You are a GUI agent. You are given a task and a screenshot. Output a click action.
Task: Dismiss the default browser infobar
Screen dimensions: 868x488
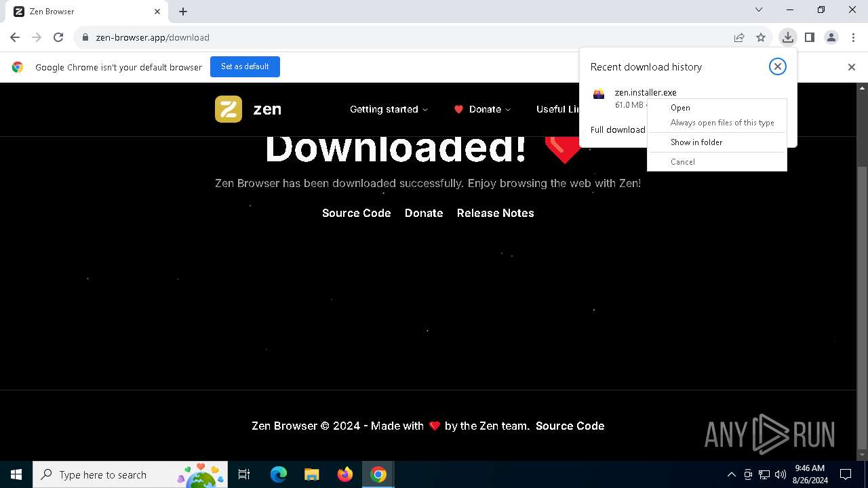point(851,67)
